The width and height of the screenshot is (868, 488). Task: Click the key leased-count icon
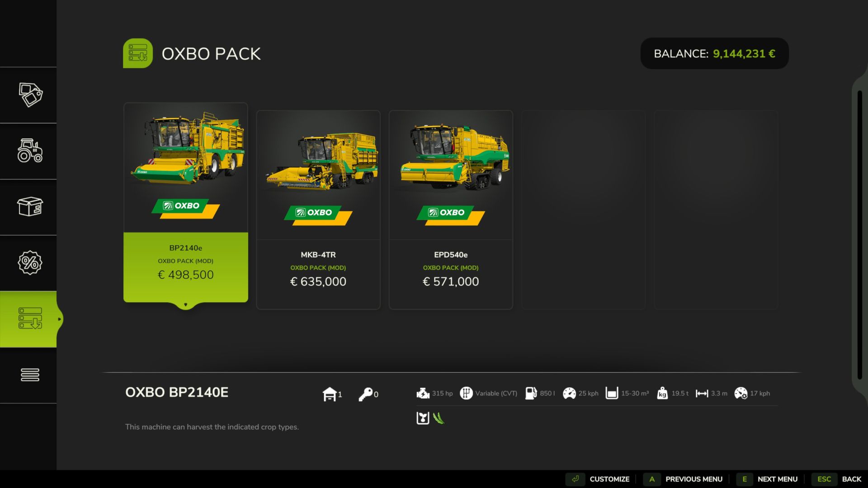click(365, 394)
